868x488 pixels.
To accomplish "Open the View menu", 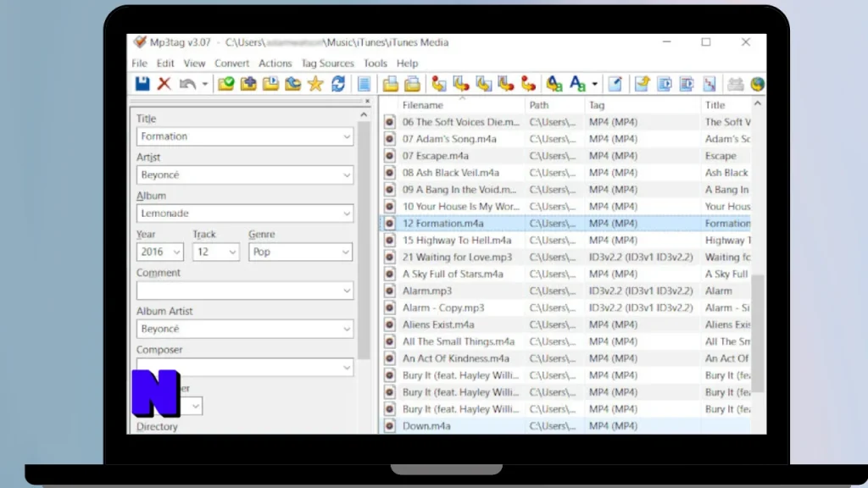I will [x=194, y=63].
